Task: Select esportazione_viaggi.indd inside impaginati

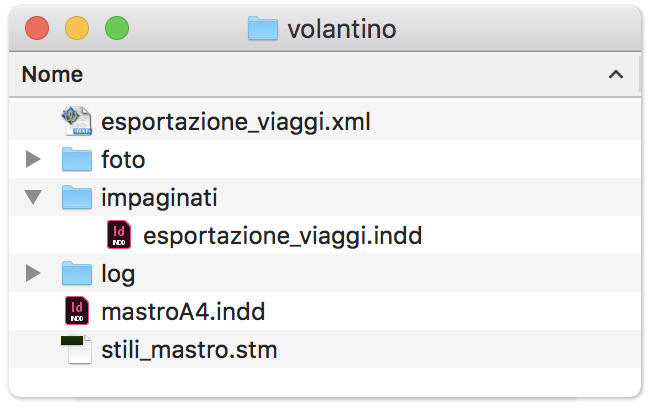Action: click(283, 236)
